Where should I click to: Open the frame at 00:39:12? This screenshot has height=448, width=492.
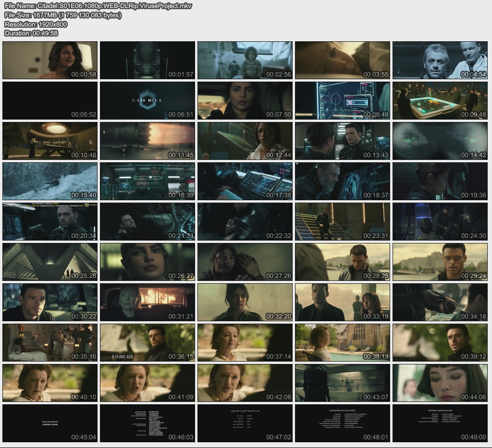point(440,343)
